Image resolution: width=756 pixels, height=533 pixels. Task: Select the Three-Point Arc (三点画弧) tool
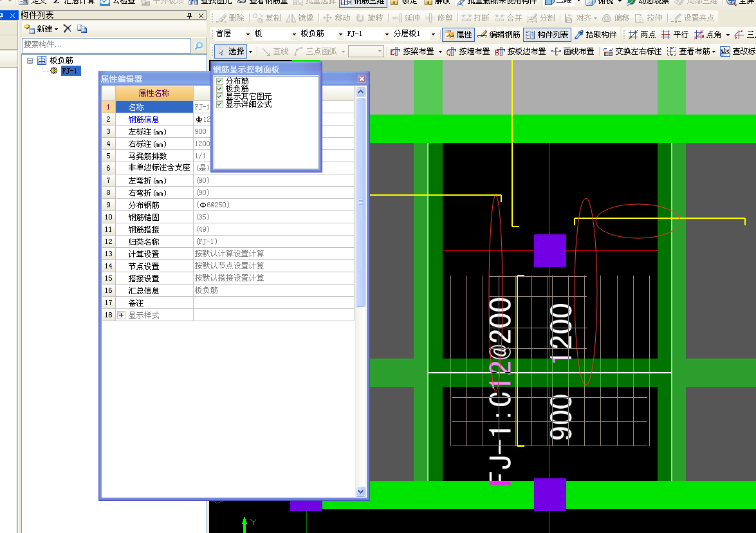pyautogui.click(x=316, y=51)
